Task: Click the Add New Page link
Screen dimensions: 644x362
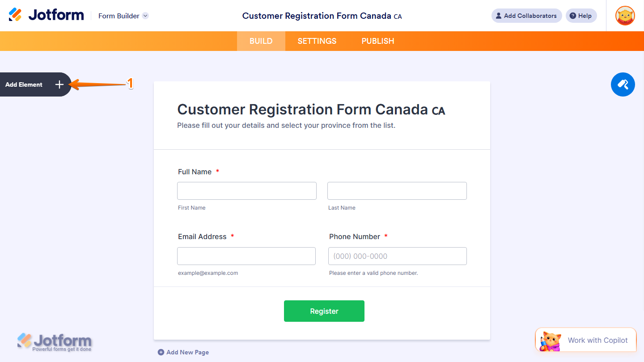Action: pyautogui.click(x=187, y=352)
